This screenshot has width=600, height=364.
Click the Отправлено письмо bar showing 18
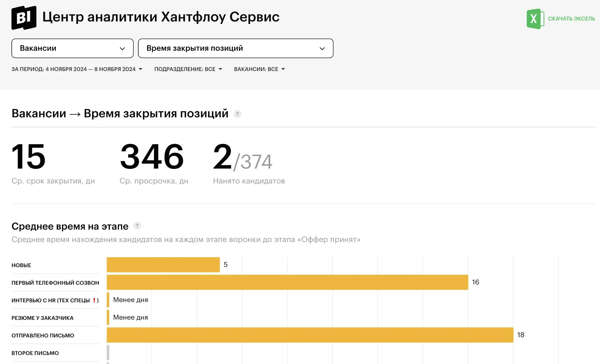point(310,335)
